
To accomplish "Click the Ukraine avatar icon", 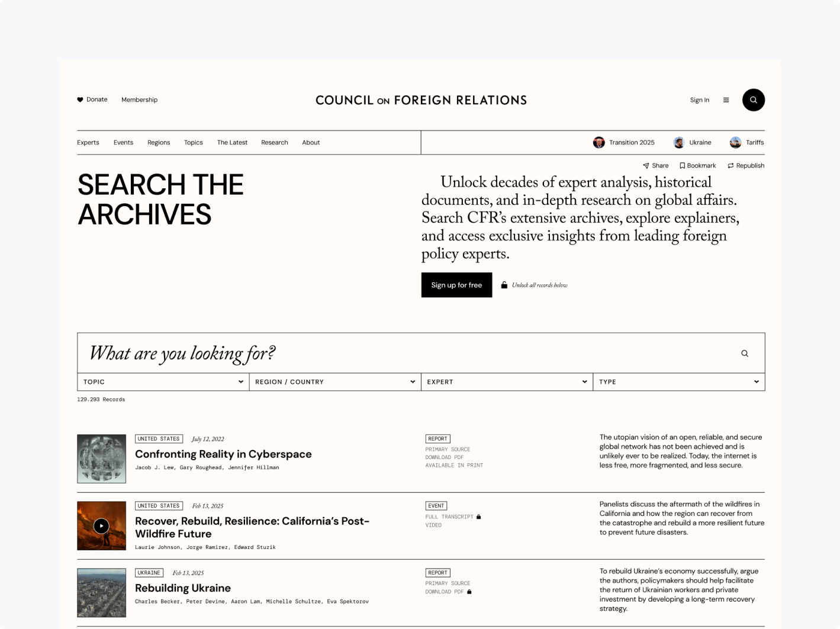I will (x=679, y=142).
